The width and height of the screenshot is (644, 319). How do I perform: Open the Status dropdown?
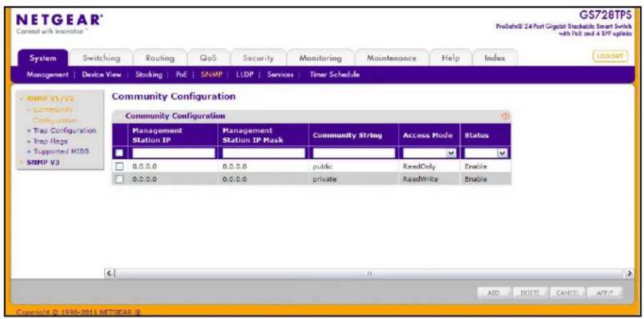[x=485, y=153]
